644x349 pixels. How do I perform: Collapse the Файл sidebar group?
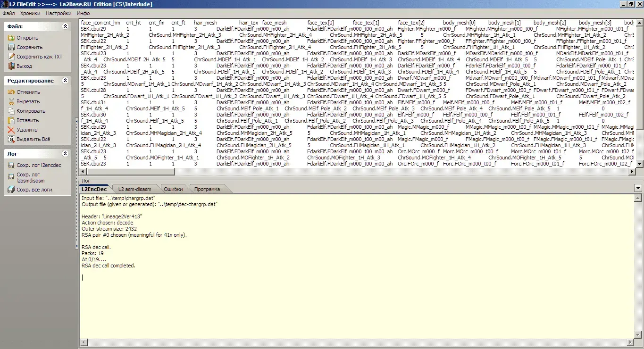point(66,27)
